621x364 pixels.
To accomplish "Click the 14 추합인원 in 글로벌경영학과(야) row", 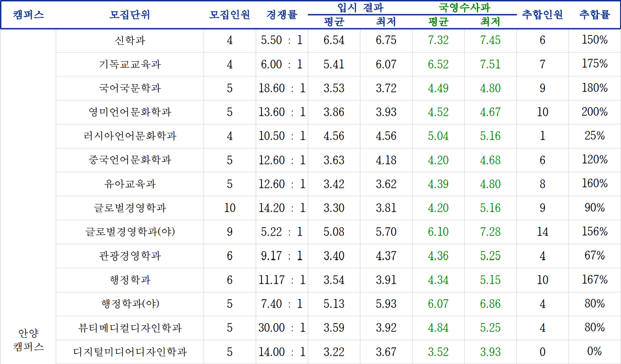I will pyautogui.click(x=542, y=232).
